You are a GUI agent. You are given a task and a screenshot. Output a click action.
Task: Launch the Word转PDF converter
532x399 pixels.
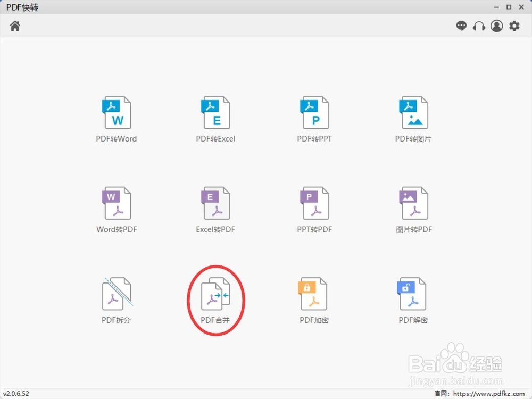(117, 210)
